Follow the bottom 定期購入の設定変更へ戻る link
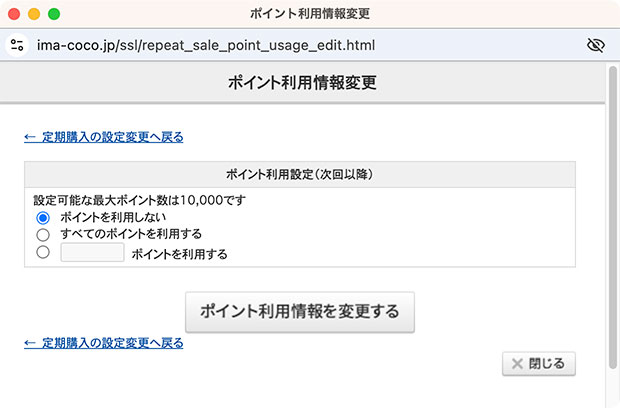The height and width of the screenshot is (408, 620). [x=103, y=343]
